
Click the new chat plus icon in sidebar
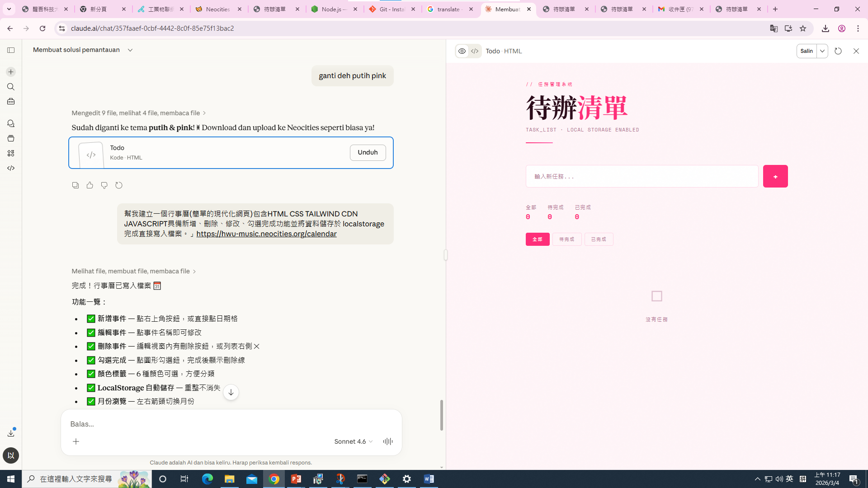click(11, 72)
